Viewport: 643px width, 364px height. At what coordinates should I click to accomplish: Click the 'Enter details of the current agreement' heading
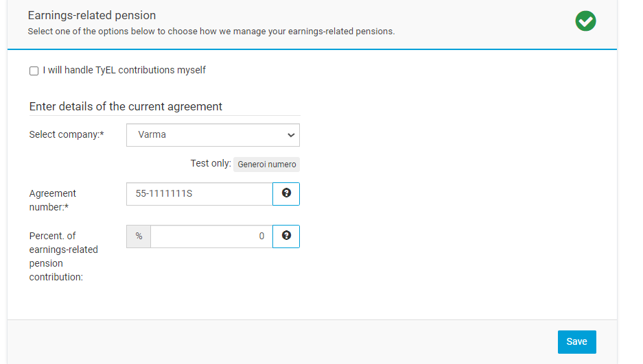pyautogui.click(x=126, y=106)
